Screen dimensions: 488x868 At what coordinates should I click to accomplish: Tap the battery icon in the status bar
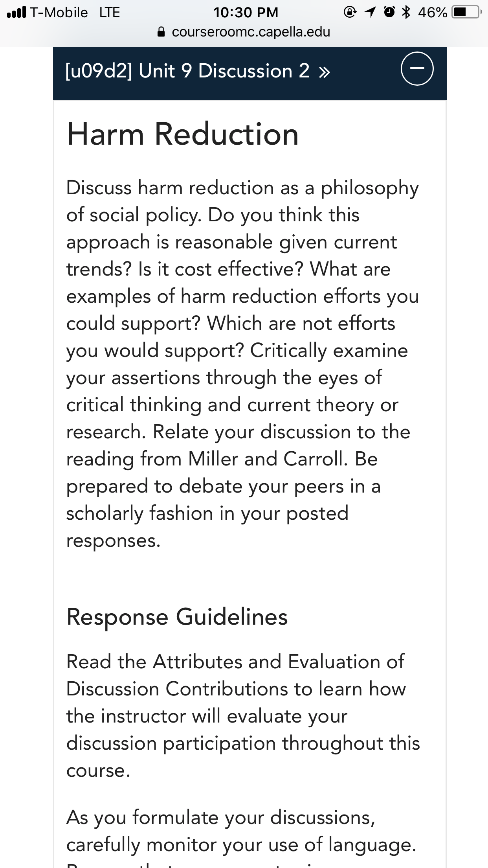tap(467, 12)
